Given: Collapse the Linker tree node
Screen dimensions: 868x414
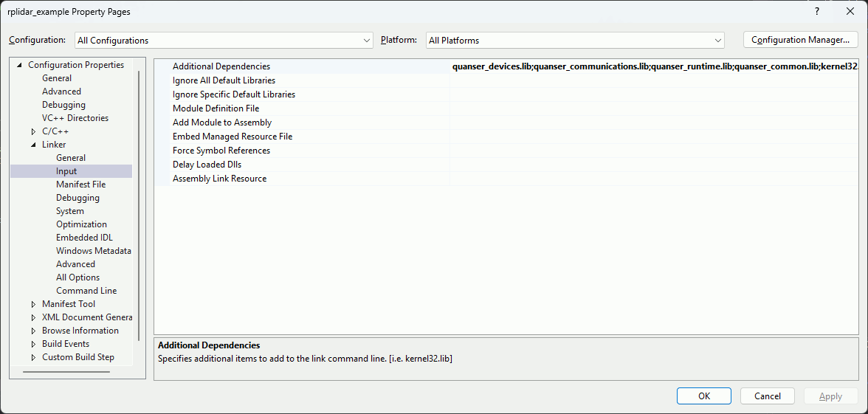Looking at the screenshot, I should coord(33,145).
